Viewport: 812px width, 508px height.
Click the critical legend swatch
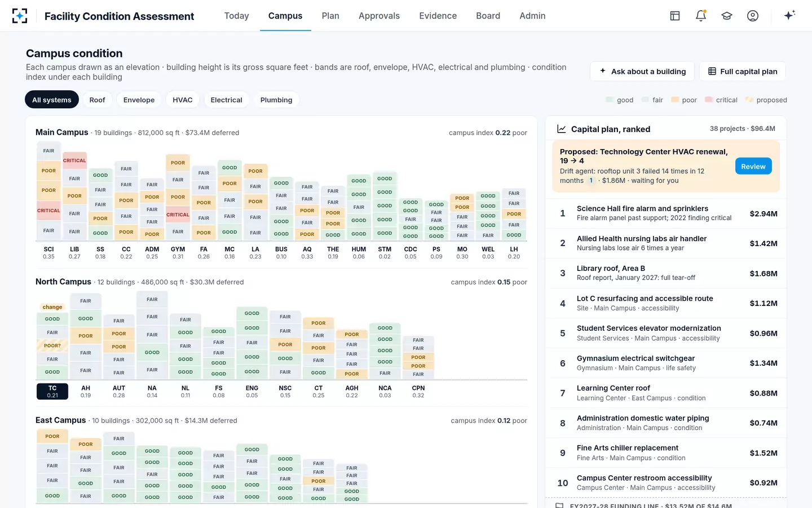pos(709,100)
